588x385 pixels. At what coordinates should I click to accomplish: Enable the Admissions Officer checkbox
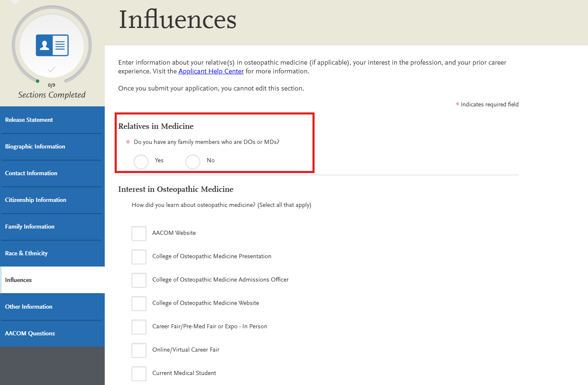[x=139, y=280]
